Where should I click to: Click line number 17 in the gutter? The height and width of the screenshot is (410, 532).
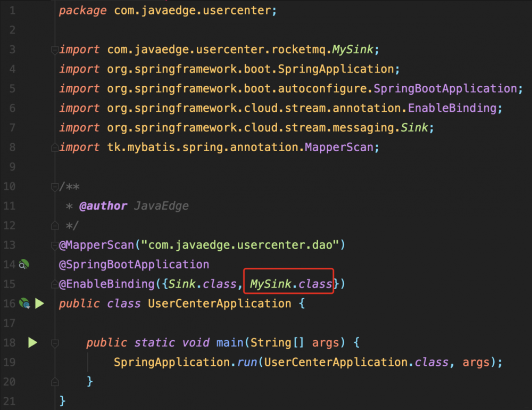[10, 323]
